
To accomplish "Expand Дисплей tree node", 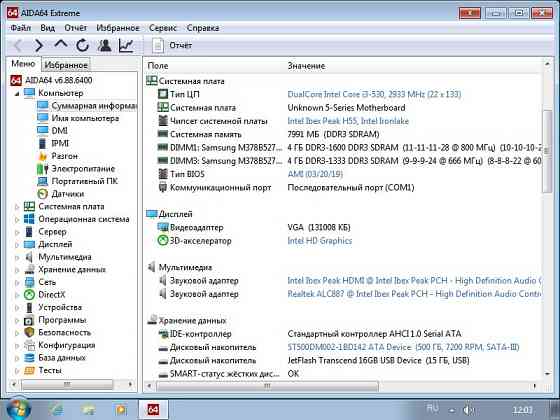I will coord(17,245).
